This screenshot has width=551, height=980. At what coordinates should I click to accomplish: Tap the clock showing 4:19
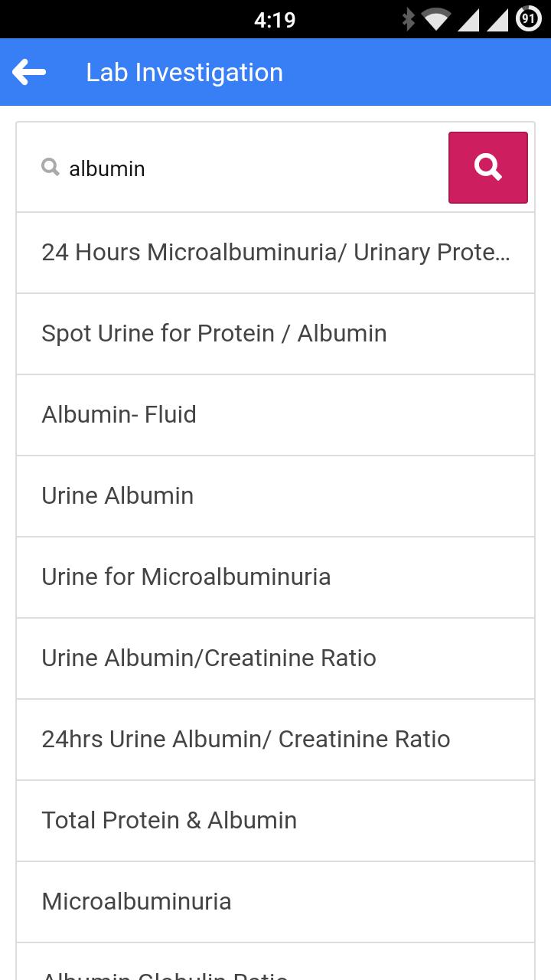click(x=275, y=20)
